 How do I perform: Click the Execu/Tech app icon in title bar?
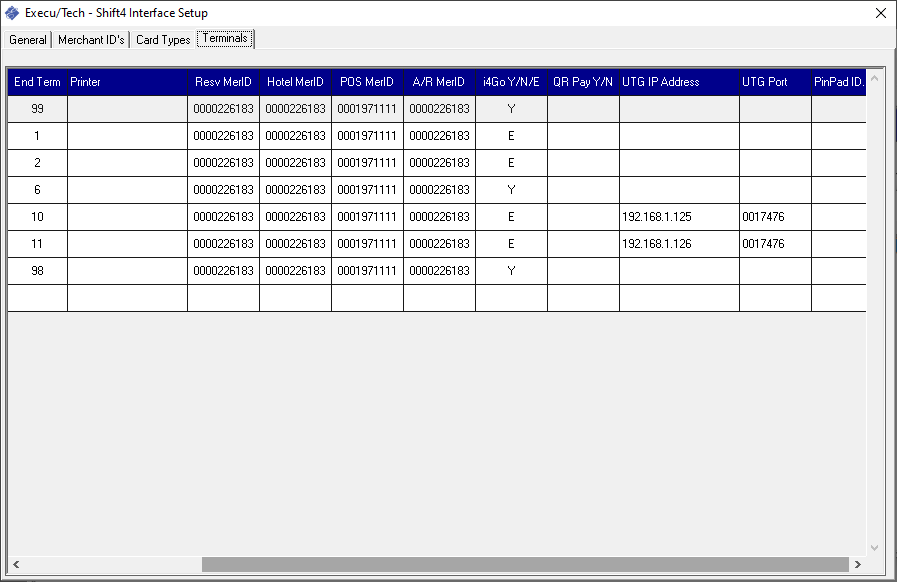point(12,13)
